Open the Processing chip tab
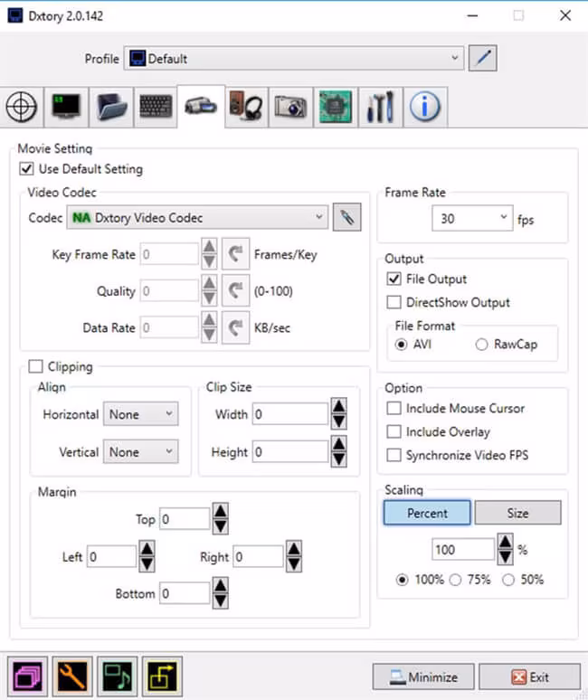Screen dimensions: 588x700 336,107
